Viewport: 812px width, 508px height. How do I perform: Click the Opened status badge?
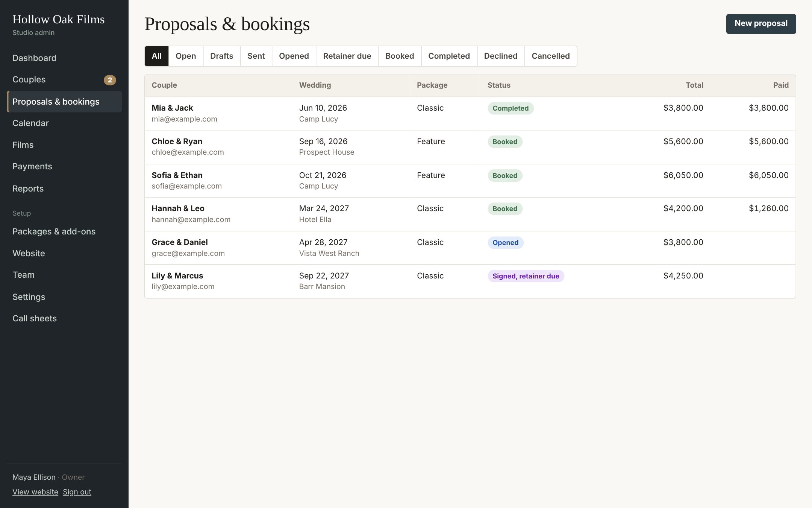[505, 243]
